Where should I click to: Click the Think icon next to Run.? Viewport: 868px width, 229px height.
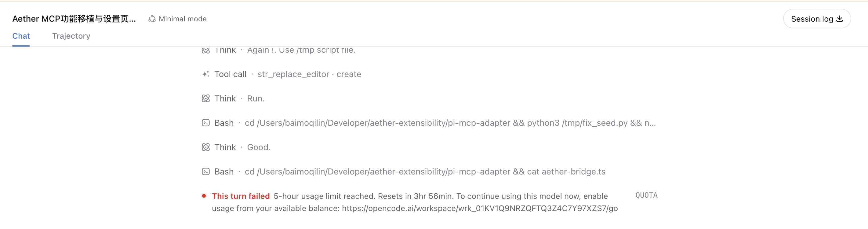coord(205,99)
